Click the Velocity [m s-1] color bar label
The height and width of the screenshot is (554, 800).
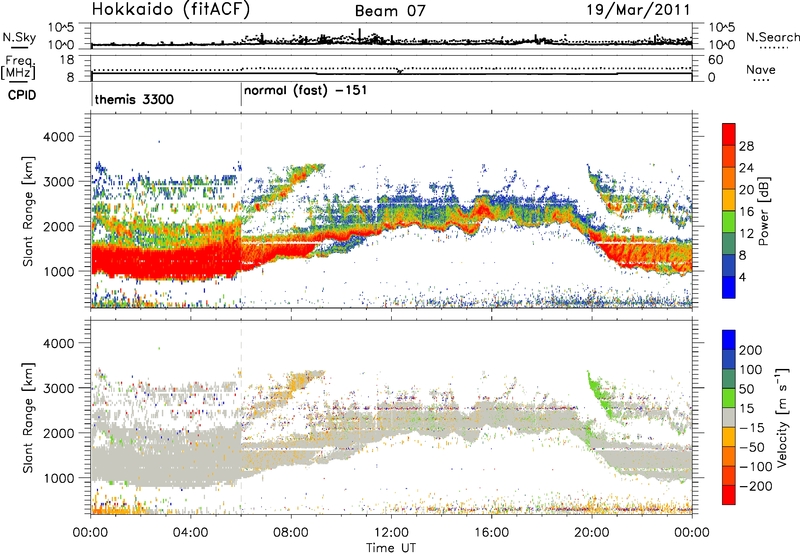pos(781,417)
